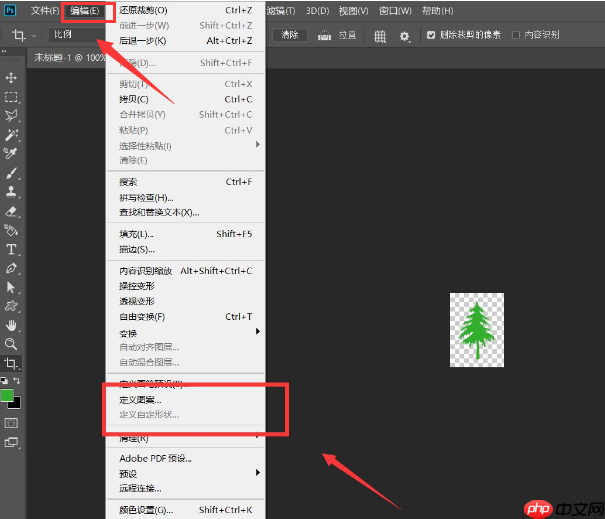Select the Horizontal Type tool

[11, 249]
